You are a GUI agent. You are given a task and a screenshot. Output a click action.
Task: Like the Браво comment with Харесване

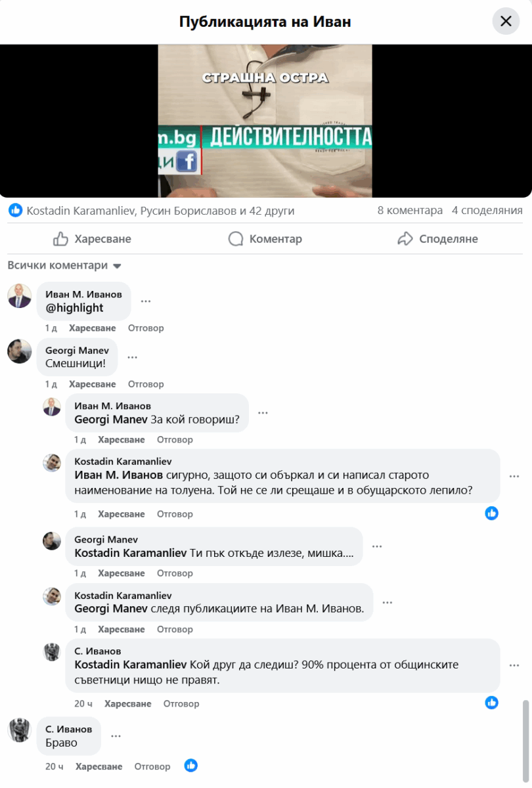[99, 766]
